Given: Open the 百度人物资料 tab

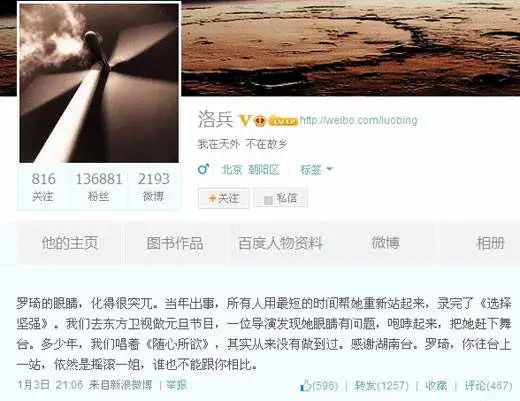Looking at the screenshot, I should [x=280, y=243].
